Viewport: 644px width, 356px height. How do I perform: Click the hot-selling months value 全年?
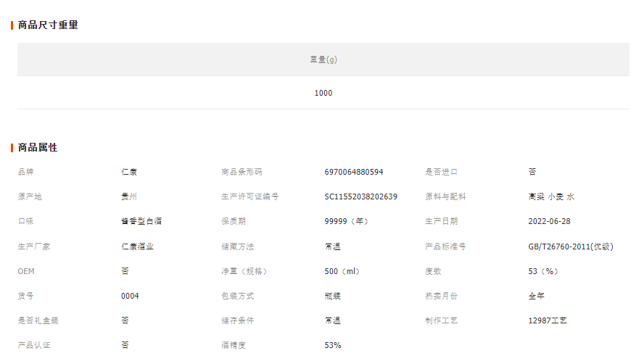[x=536, y=296]
